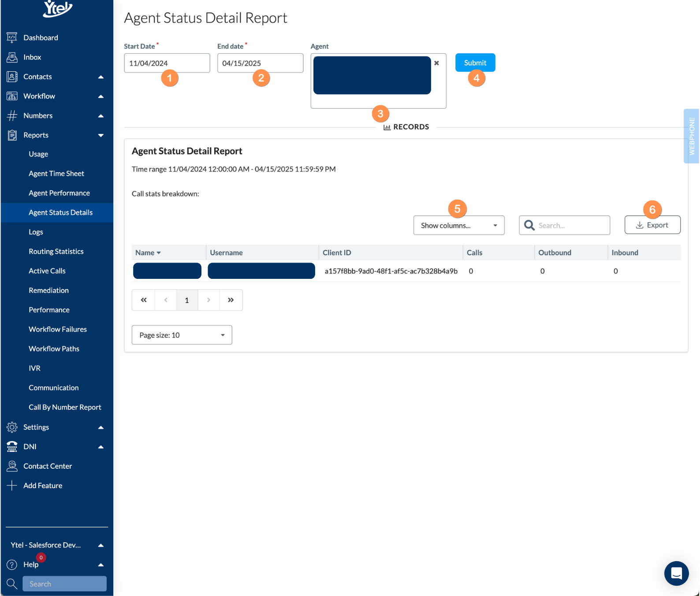Click the Export download icon
Viewport: 700px width, 596px height.
tap(639, 225)
